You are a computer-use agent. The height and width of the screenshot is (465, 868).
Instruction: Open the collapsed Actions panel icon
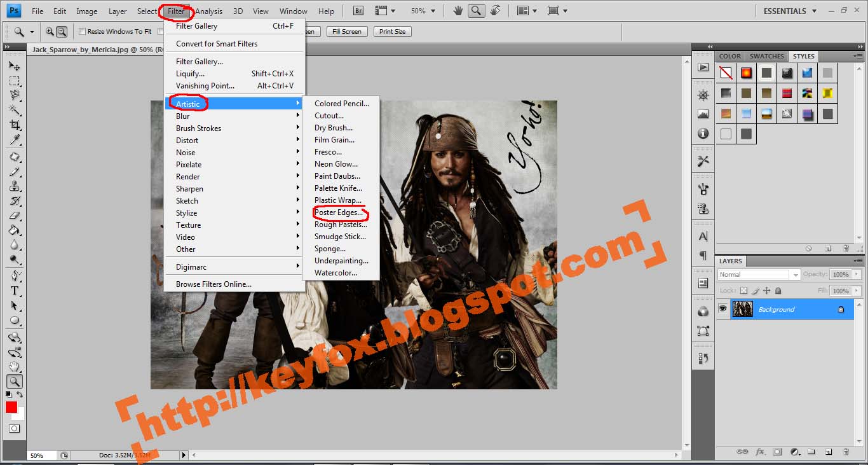pos(703,67)
